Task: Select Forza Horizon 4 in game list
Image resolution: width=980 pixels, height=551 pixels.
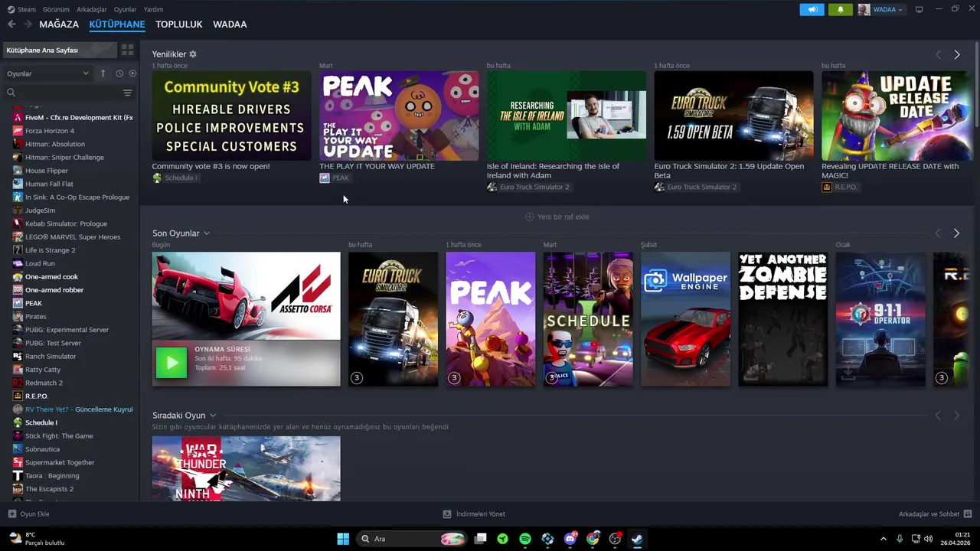Action: pyautogui.click(x=50, y=131)
